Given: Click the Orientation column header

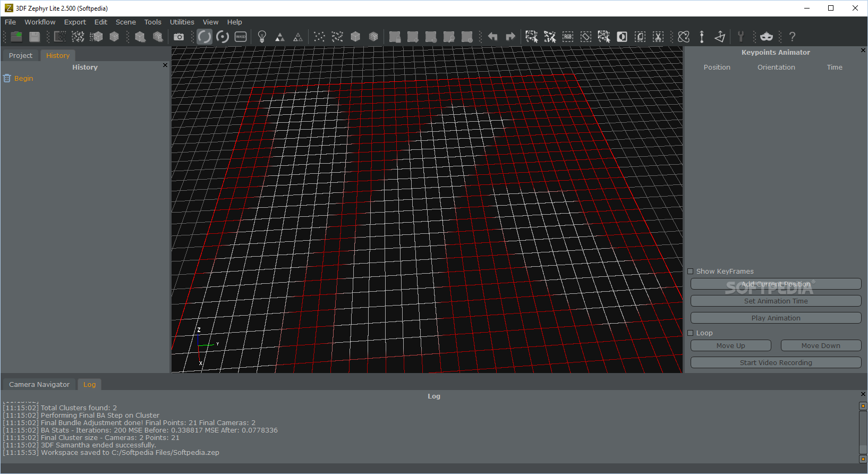Looking at the screenshot, I should pyautogui.click(x=777, y=67).
